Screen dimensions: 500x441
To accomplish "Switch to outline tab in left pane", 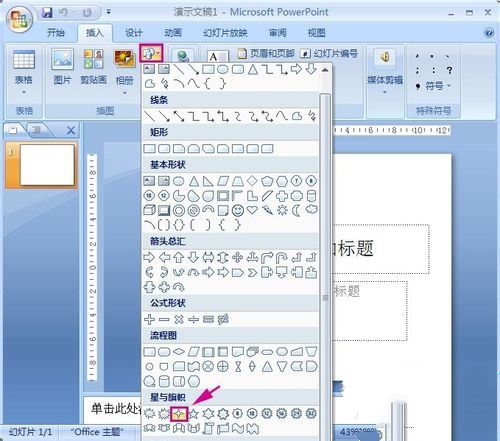I will (x=36, y=130).
